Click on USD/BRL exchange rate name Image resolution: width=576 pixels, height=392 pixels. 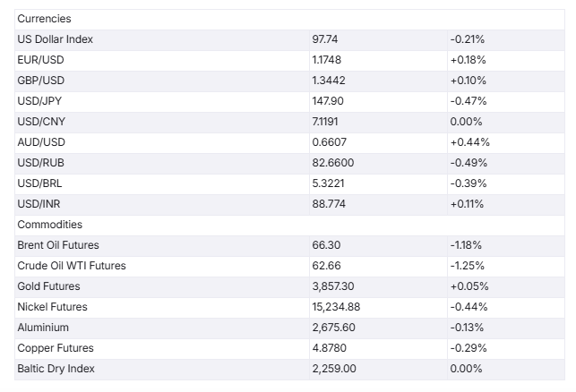point(40,183)
